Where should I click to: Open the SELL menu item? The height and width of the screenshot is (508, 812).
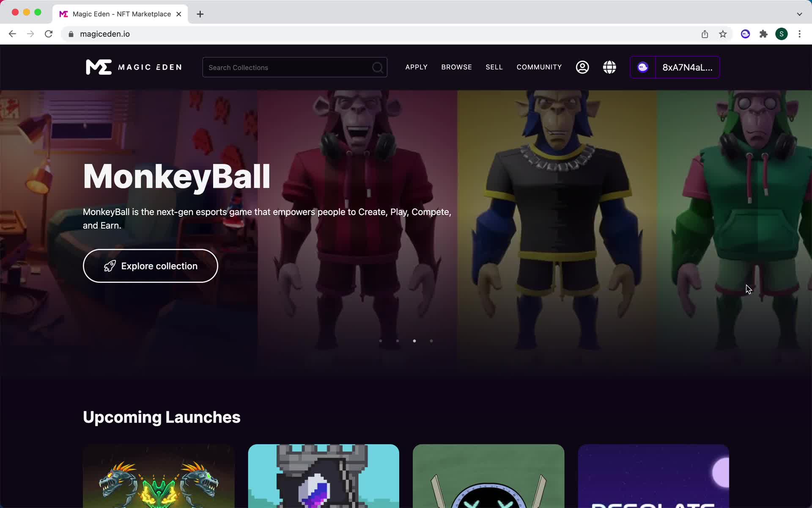(494, 67)
